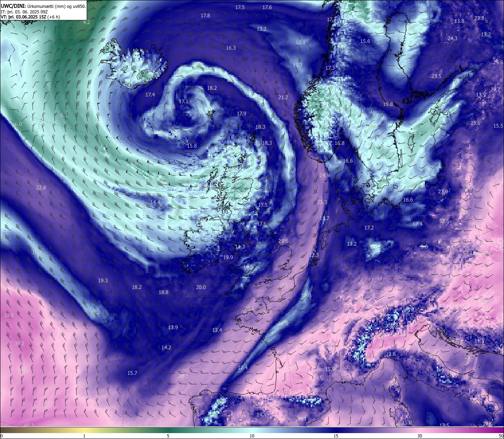Click the 17.8 value north of Iceland
Viewport: 504px width, 439px height.
pyautogui.click(x=205, y=16)
